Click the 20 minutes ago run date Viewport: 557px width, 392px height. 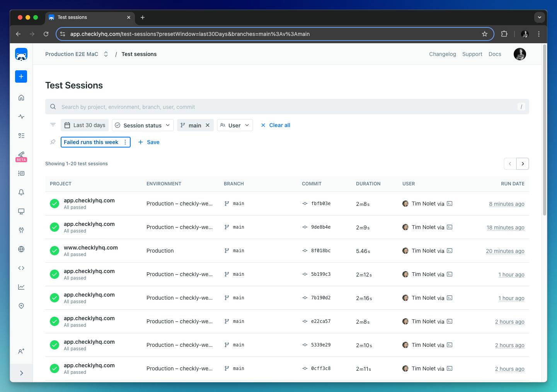(x=505, y=251)
